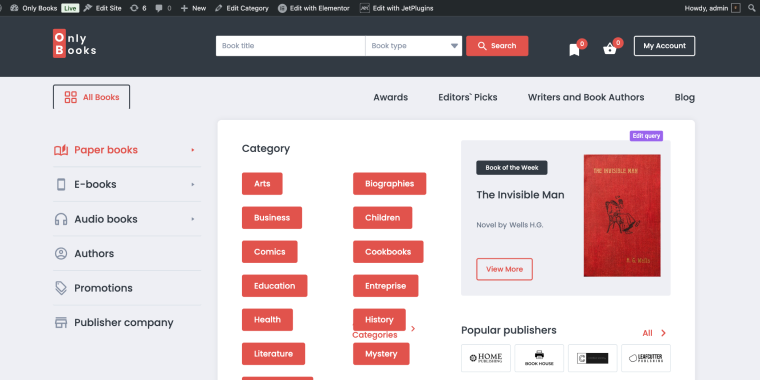Click New in the admin bar

pos(193,8)
